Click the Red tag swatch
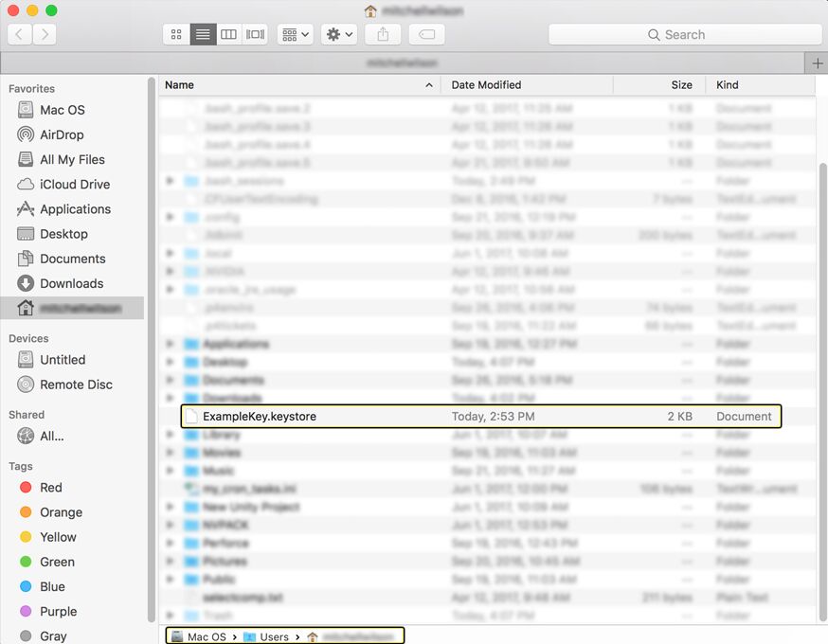 (26, 487)
